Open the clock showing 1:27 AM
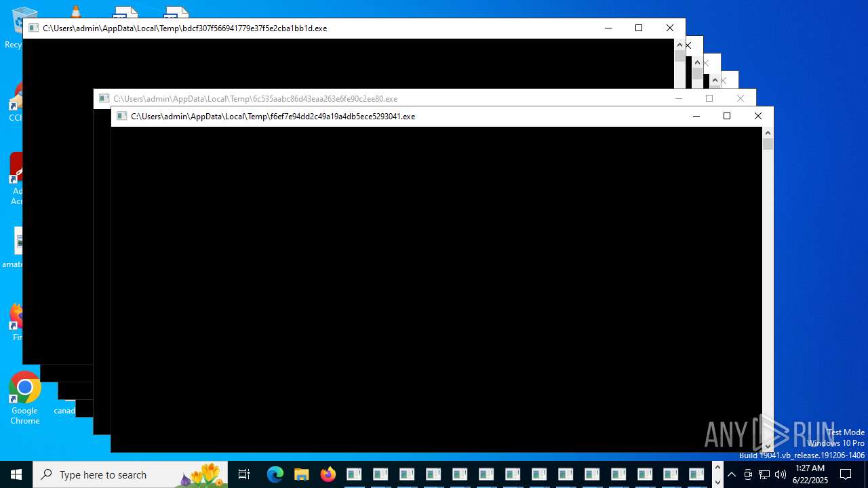This screenshot has width=868, height=488. tap(810, 474)
